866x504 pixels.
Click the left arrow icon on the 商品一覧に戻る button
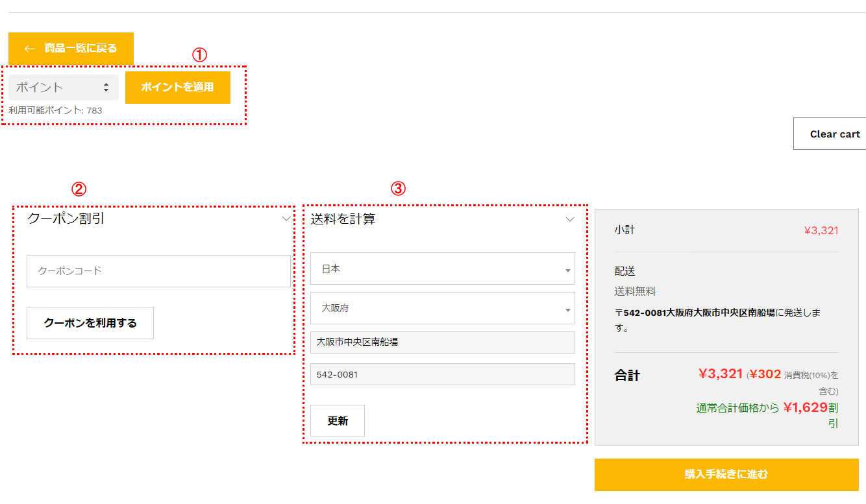point(29,49)
